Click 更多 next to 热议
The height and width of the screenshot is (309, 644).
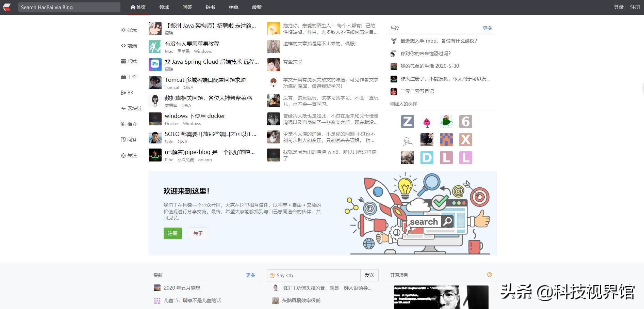click(x=486, y=28)
